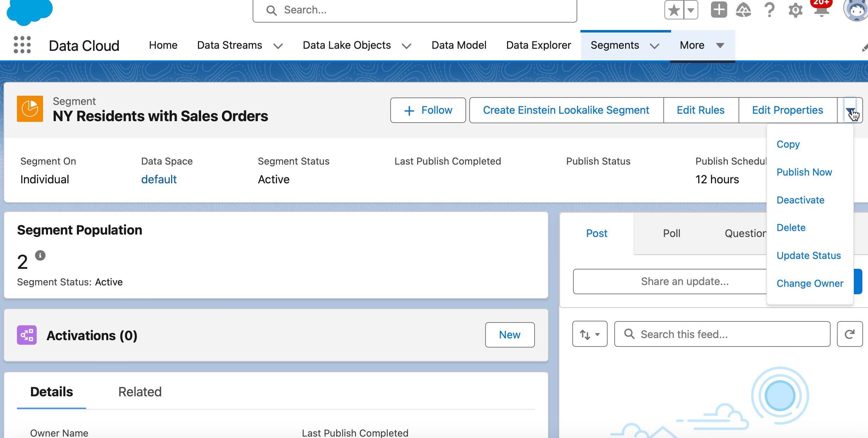Image resolution: width=868 pixels, height=438 pixels.
Task: Click the '12 hours' publish schedule value
Action: coord(717,179)
